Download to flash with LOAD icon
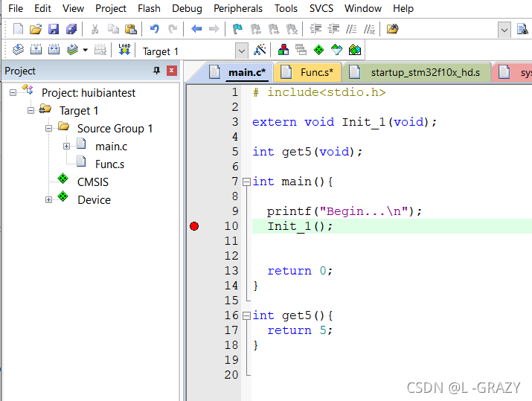This screenshot has height=401, width=532. pyautogui.click(x=124, y=50)
